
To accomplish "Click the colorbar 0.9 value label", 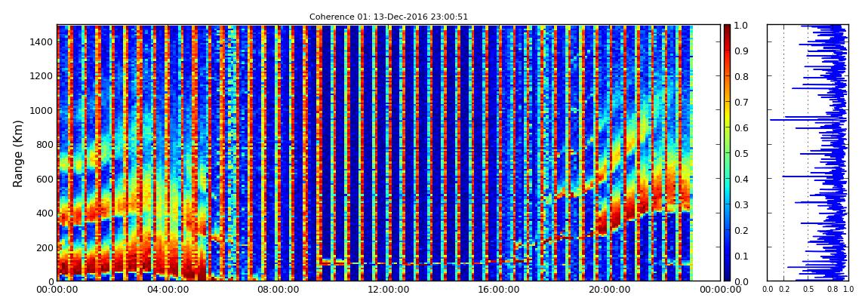I will (741, 51).
